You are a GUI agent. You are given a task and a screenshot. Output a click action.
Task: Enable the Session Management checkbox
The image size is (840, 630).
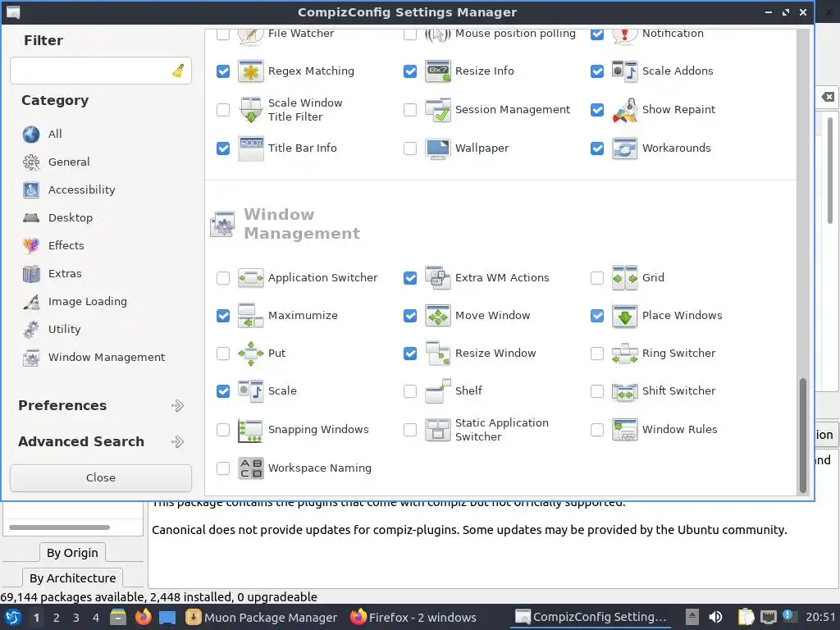point(410,110)
